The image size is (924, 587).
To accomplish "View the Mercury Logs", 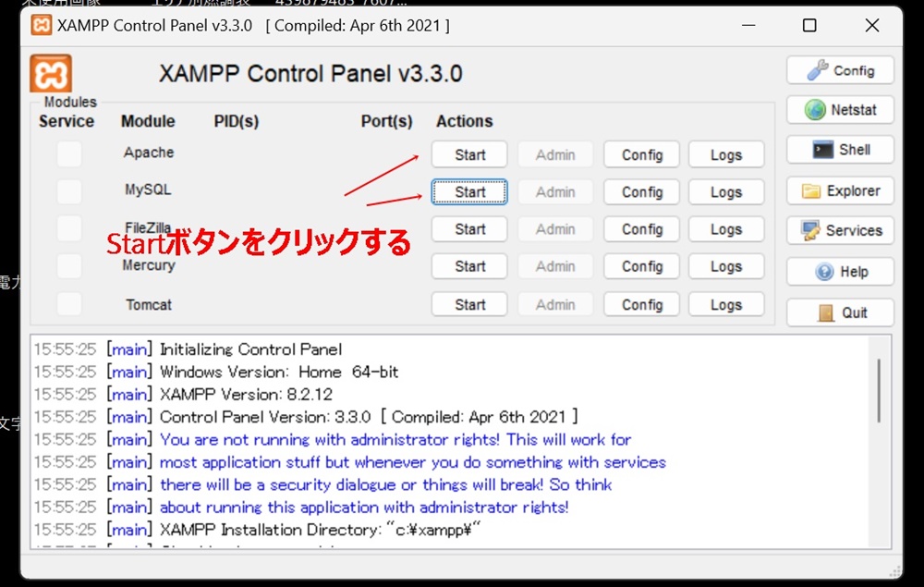I will 726,266.
